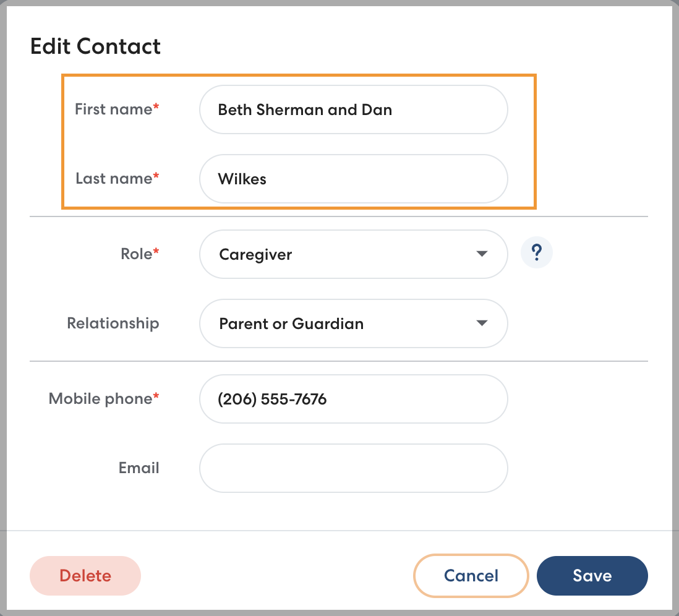Image resolution: width=679 pixels, height=616 pixels.
Task: Focus the First name input field
Action: click(353, 109)
